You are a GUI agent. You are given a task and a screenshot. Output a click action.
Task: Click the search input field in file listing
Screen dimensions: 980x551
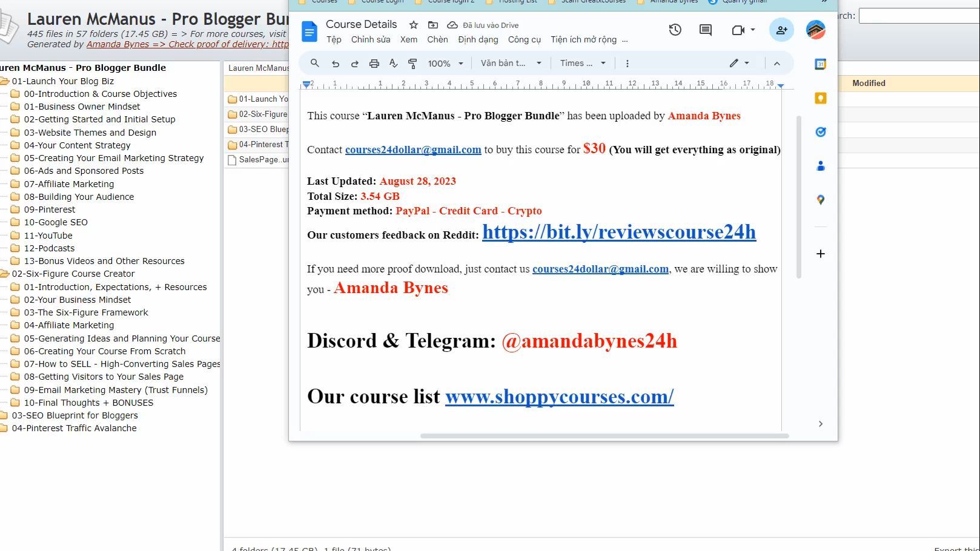tap(919, 16)
